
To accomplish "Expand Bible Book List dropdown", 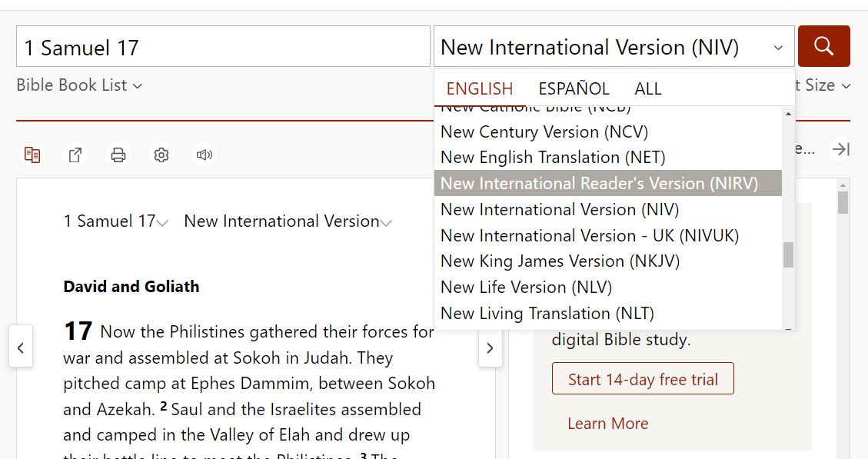I will (x=79, y=85).
